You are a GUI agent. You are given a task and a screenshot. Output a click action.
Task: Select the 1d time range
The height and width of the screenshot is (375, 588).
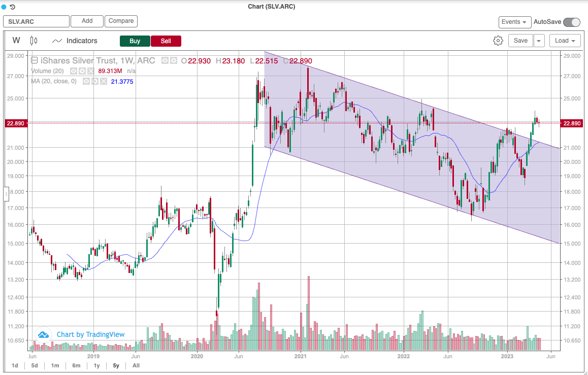[15, 365]
